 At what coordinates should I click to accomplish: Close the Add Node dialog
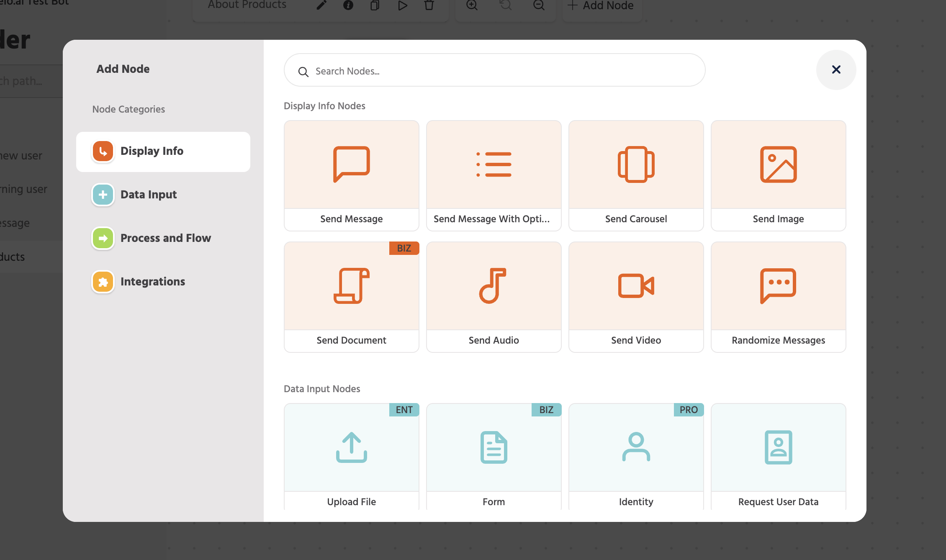click(836, 70)
